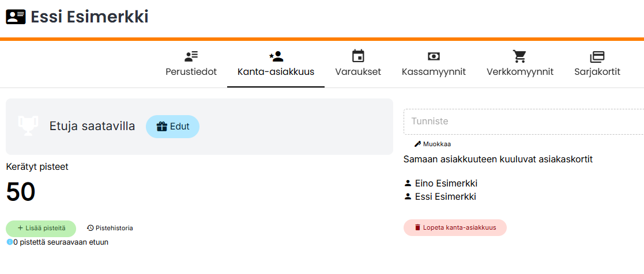Image resolution: width=644 pixels, height=274 pixels.
Task: Open the Varaukset tab
Action: [x=358, y=72]
